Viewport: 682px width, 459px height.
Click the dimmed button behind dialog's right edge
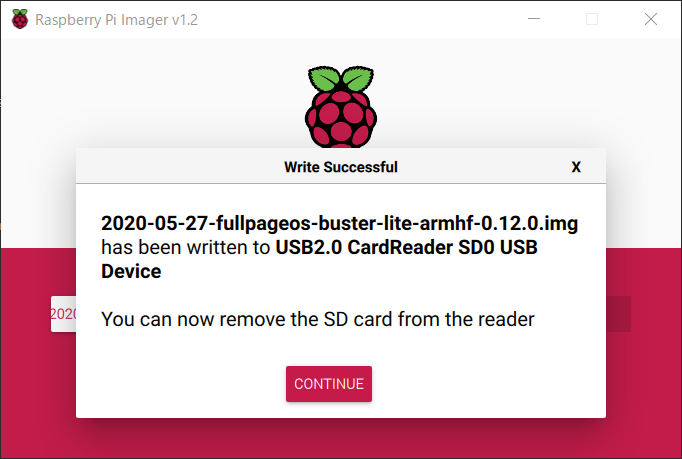point(618,314)
